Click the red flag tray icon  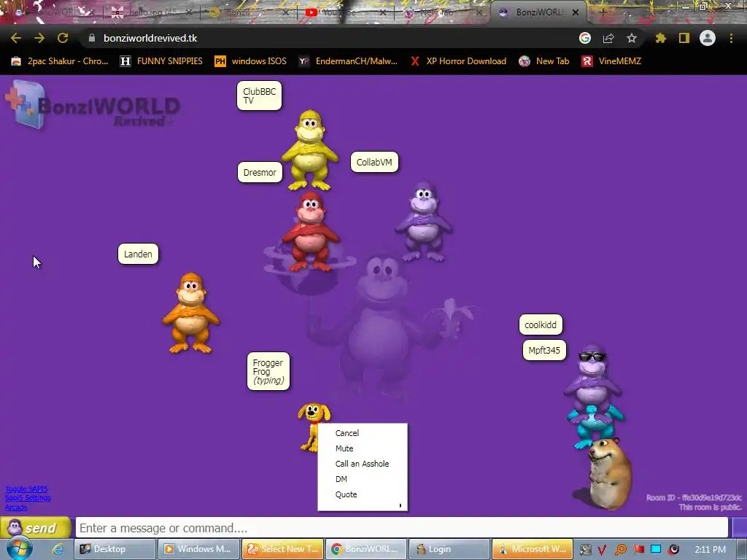[638, 549]
